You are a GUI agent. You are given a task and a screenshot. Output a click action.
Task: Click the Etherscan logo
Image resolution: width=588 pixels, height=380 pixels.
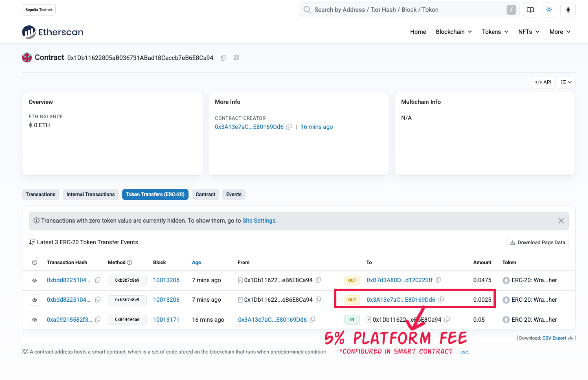[x=53, y=32]
